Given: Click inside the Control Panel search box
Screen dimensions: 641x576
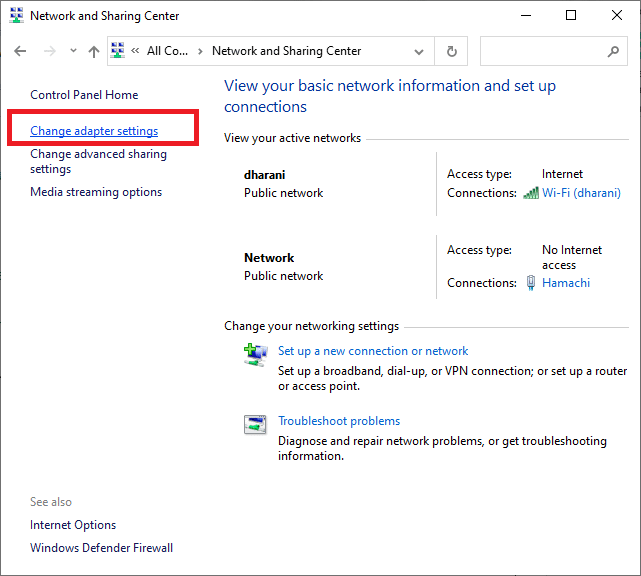Looking at the screenshot, I should pos(540,51).
